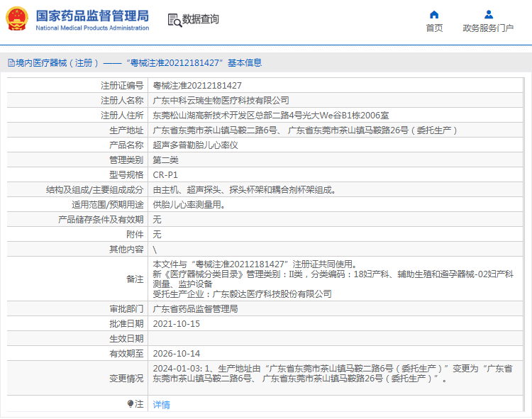Screen dimensions: 532x419
Task: Go to 首页 link
Action: point(434,28)
